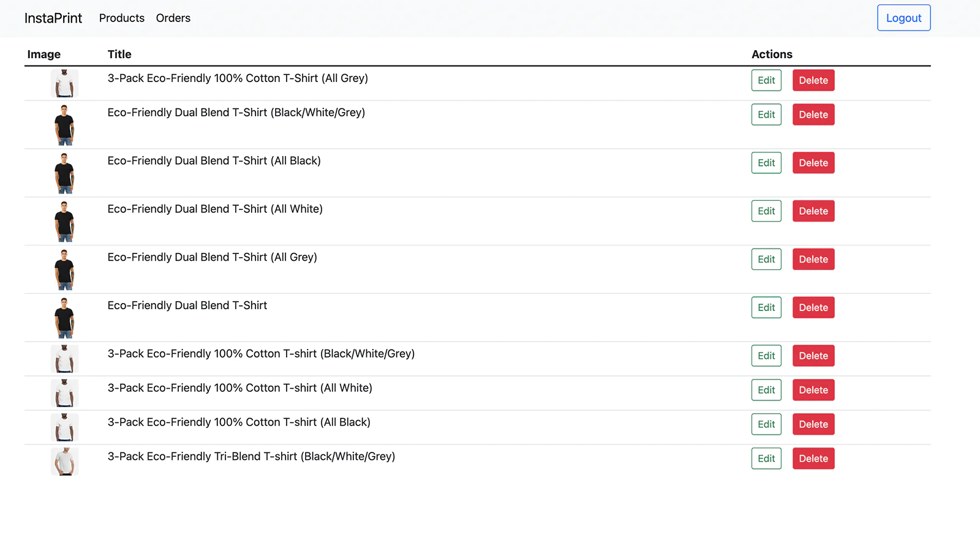Delete Dual Blend T-Shirt (All Grey)
The width and height of the screenshot is (980, 551).
813,260
